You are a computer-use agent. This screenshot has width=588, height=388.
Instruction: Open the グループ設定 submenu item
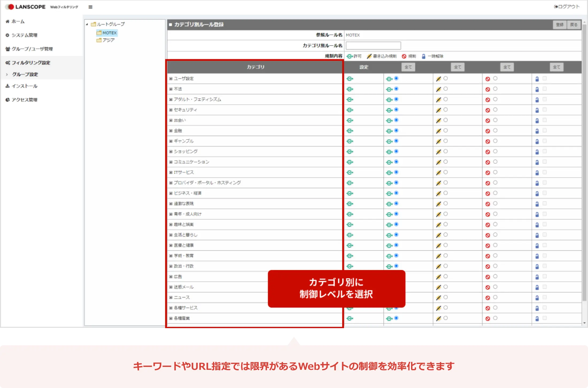(25, 74)
